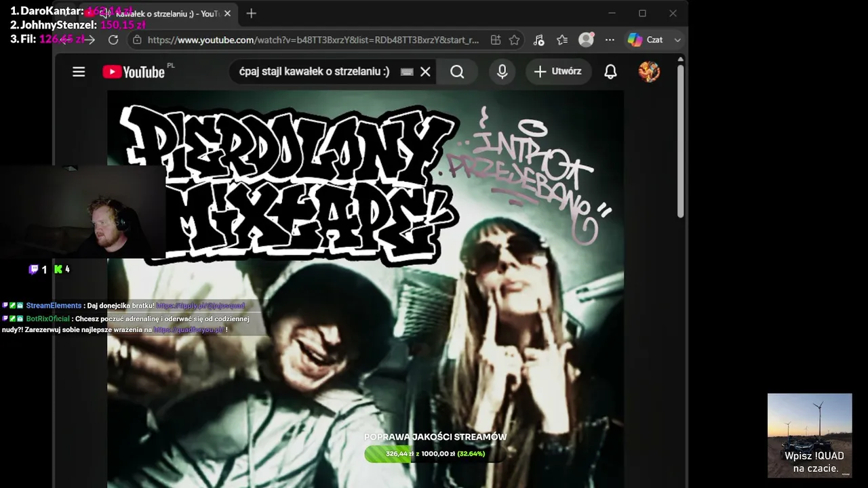The width and height of the screenshot is (868, 488).
Task: Bookmark this page with the star
Action: pyautogui.click(x=515, y=40)
